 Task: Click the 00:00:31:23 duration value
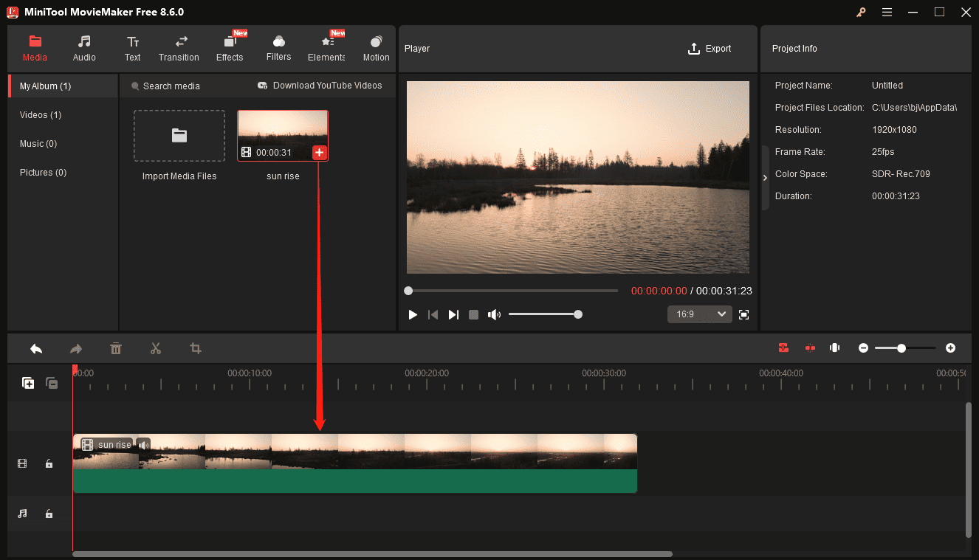click(x=896, y=196)
